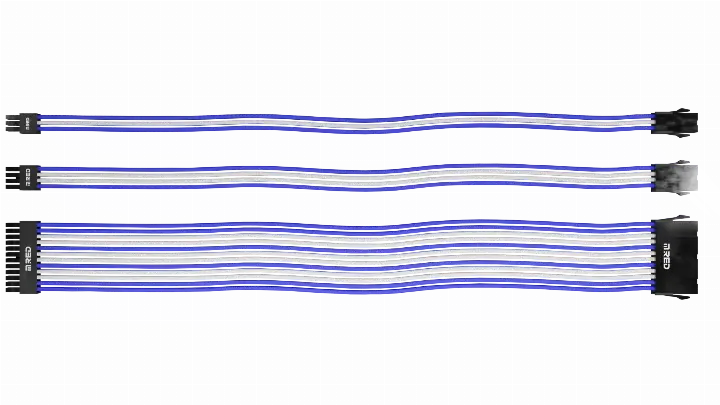Click the center of the bottom sleeved cable
The image size is (720, 405).
click(x=350, y=254)
